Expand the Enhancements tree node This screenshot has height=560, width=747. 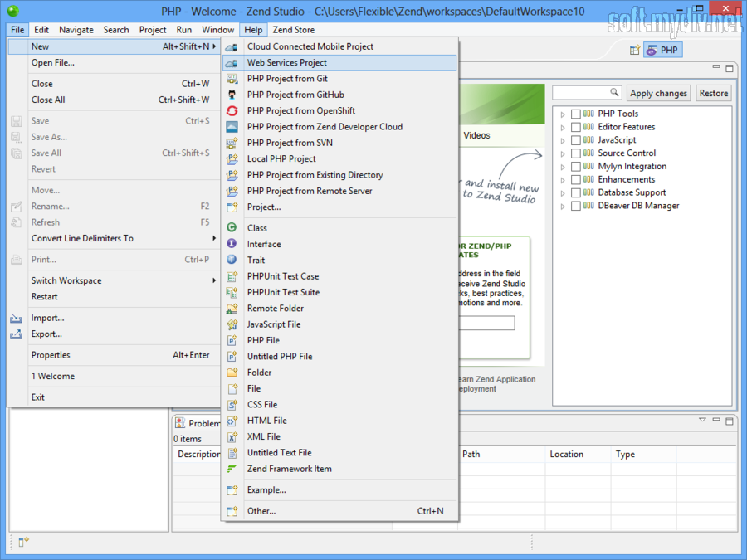pyautogui.click(x=563, y=180)
